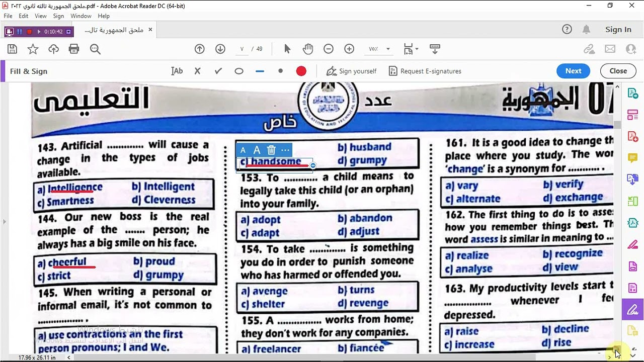Select the checkmark tool
This screenshot has height=362, width=644.
218,71
